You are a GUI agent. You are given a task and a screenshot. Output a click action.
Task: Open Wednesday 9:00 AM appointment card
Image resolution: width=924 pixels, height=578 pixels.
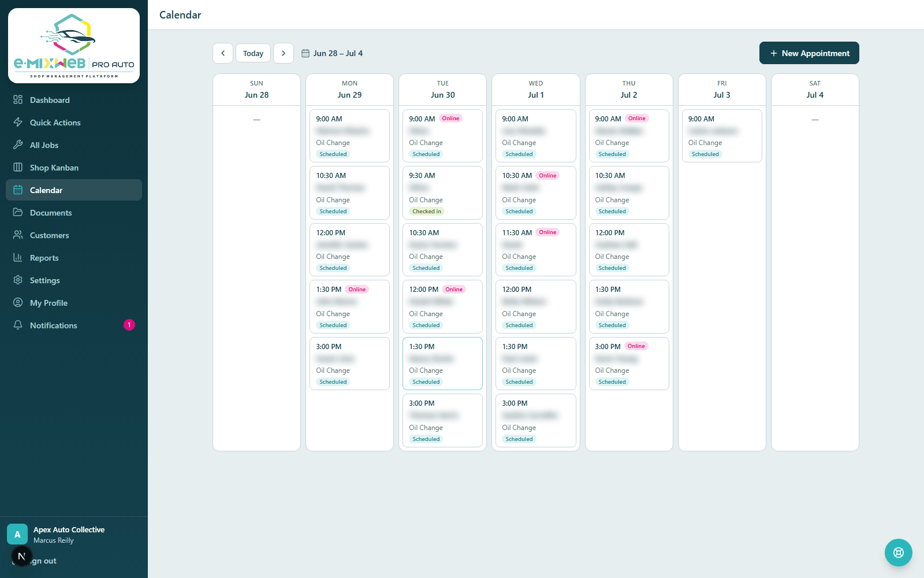click(535, 136)
